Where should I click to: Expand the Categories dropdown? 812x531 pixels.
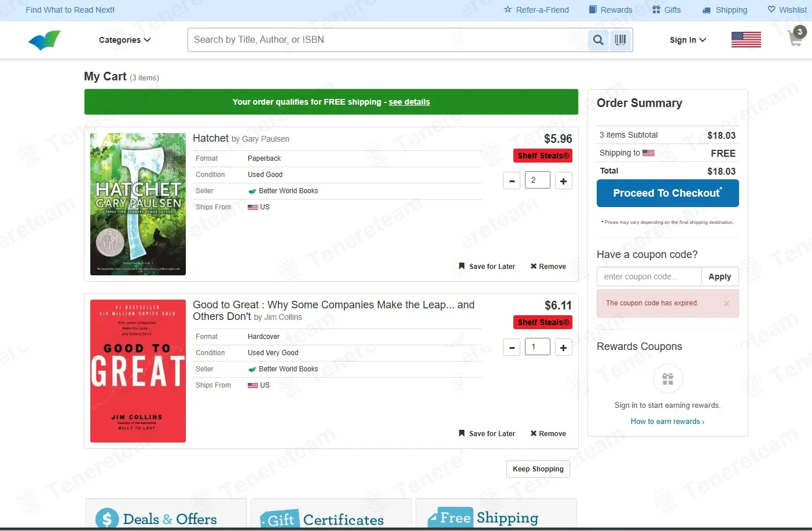124,40
